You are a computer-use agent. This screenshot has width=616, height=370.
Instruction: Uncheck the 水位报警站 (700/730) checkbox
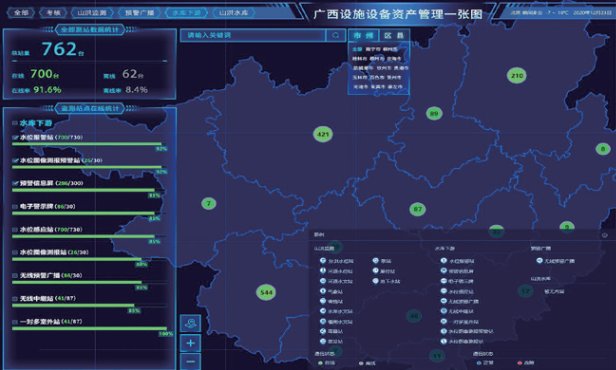point(15,137)
